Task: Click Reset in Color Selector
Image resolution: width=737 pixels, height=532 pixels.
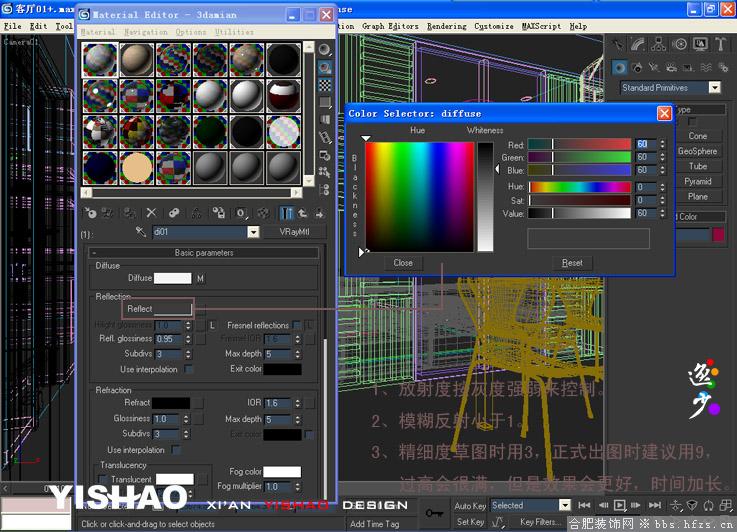Action: [572, 263]
